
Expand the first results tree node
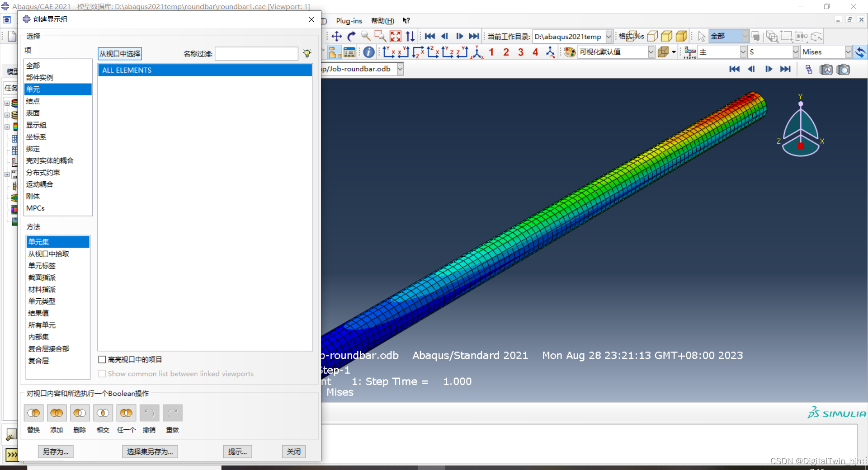click(x=7, y=103)
